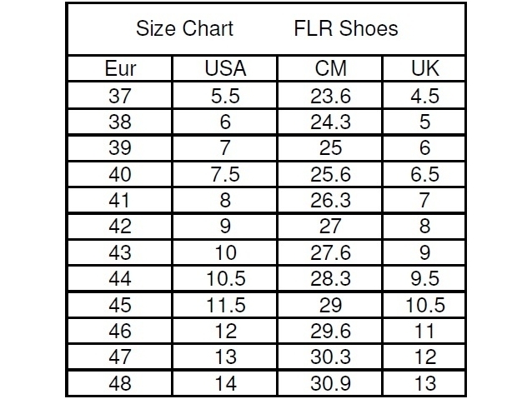Click the USA 14 cell
This screenshot has height=399, width=532.
click(225, 383)
